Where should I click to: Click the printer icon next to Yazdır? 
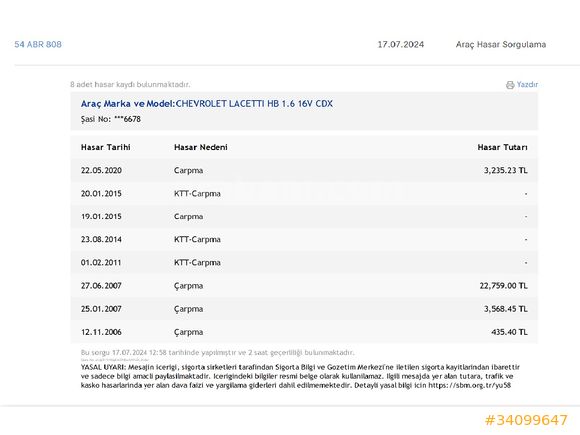[x=510, y=85]
